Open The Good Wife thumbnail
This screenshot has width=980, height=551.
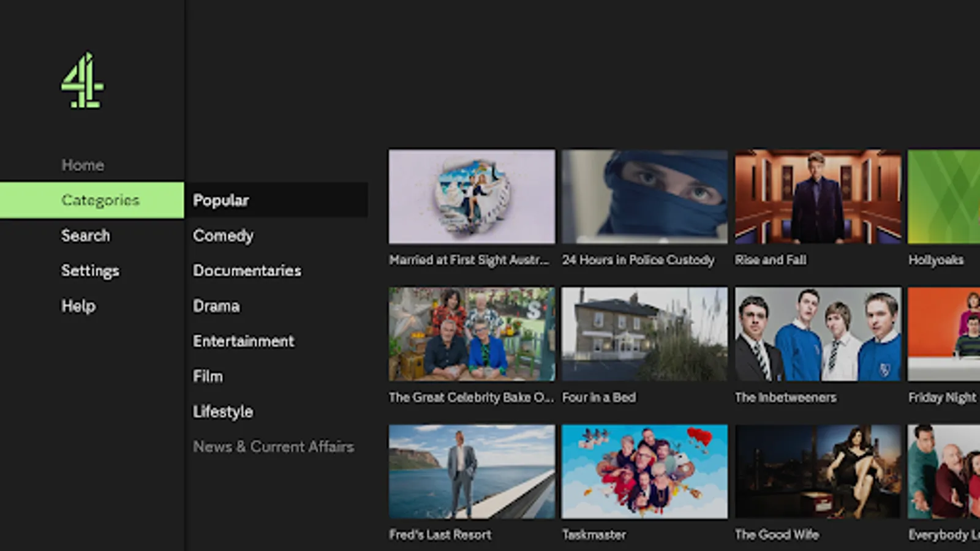(818, 471)
